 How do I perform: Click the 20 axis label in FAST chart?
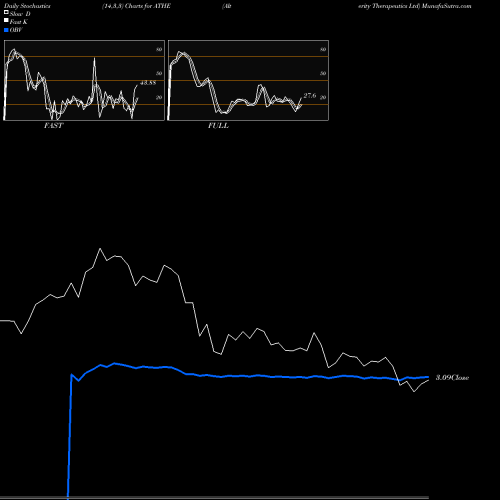click(159, 97)
